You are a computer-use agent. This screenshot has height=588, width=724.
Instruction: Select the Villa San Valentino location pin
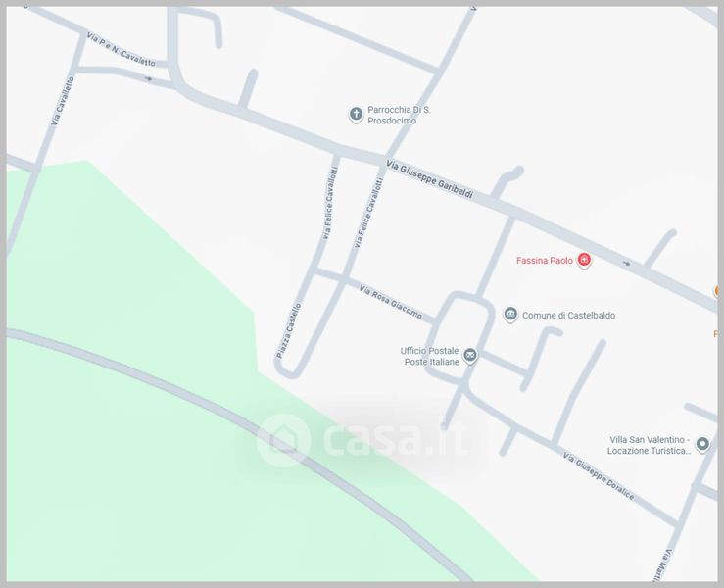(x=702, y=444)
